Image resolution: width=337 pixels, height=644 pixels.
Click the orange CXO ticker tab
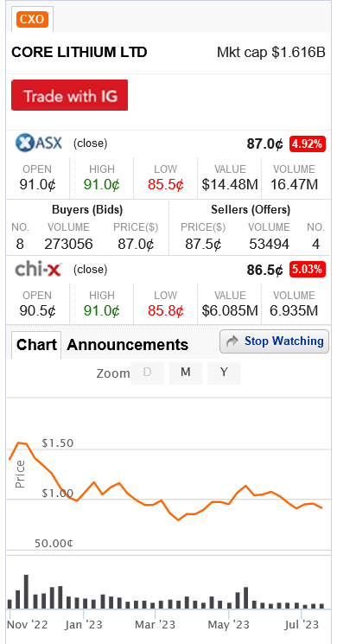(32, 19)
